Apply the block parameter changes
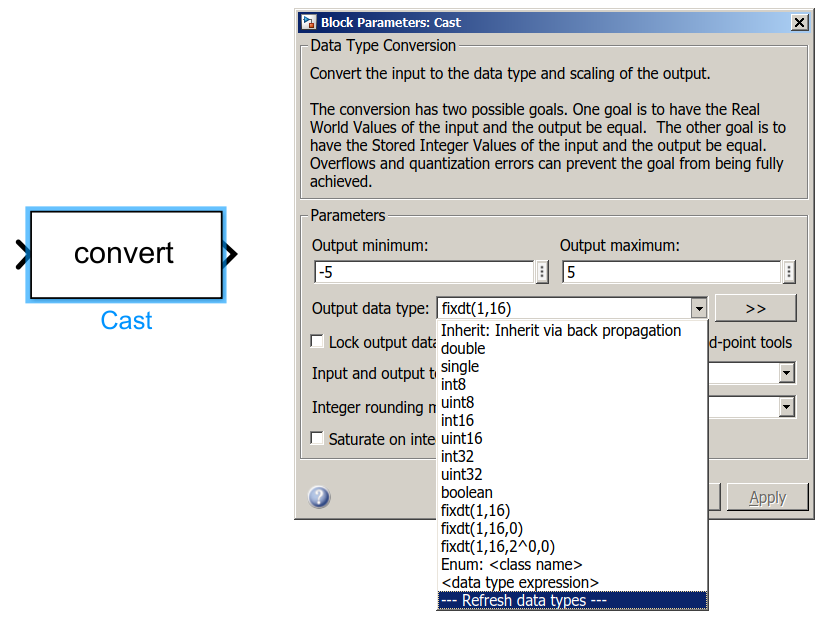This screenshot has width=836, height=626. (767, 497)
